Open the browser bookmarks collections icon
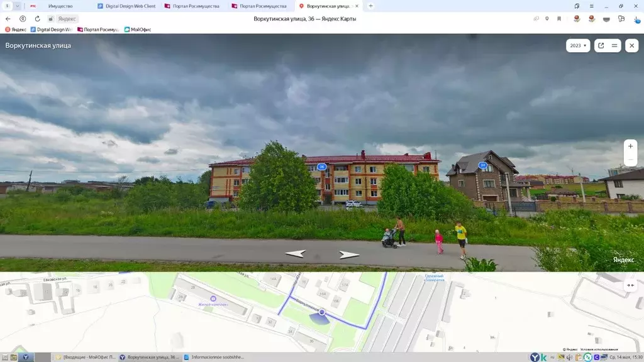The width and height of the screenshot is (644, 362). pos(577,6)
